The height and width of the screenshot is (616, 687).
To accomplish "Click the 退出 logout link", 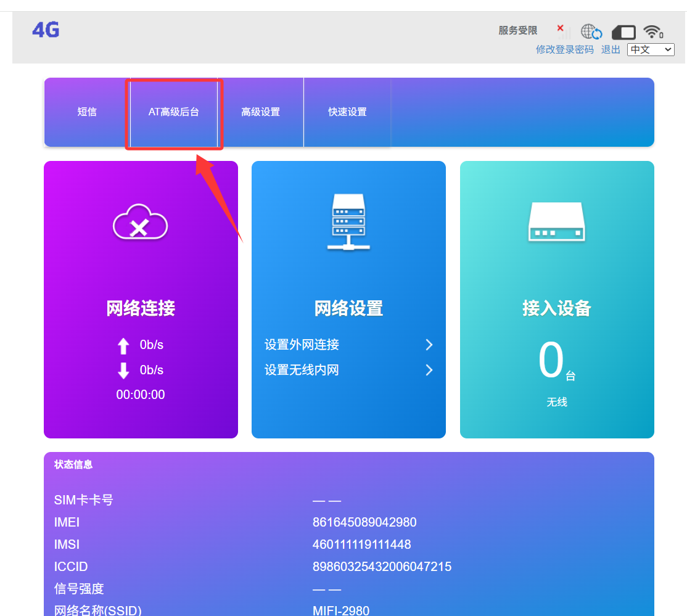I will click(611, 49).
